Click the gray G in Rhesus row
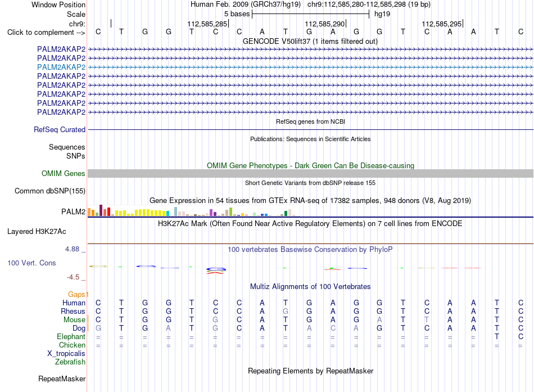 [286, 311]
